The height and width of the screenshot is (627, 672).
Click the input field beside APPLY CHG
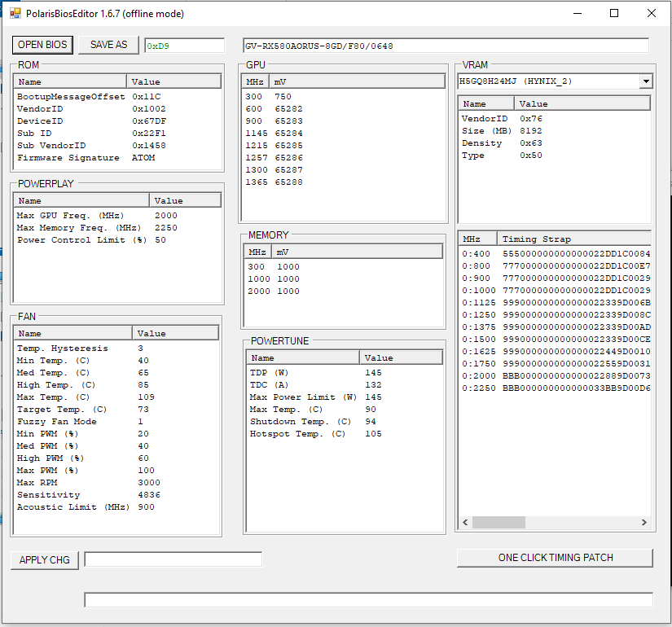coord(173,559)
